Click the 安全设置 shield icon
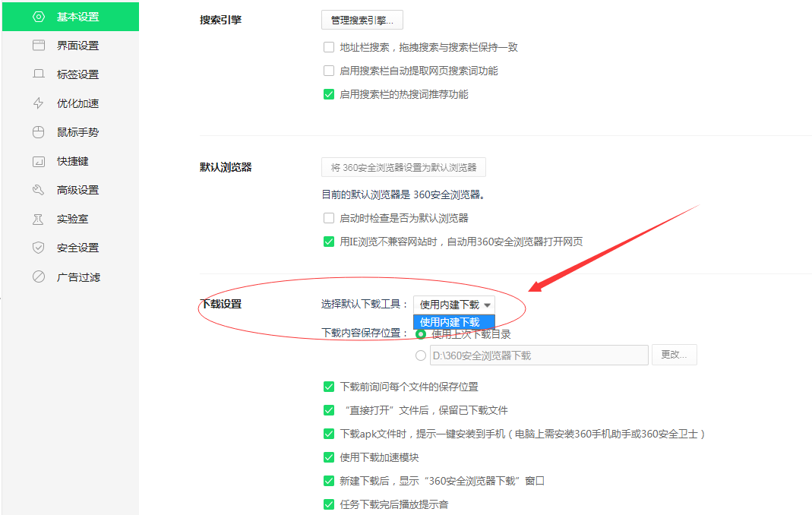The image size is (812, 515). point(38,247)
